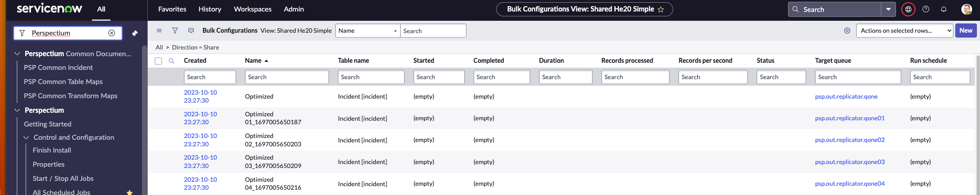Click the Duration column header
Screen dimensions: 980x195
[x=551, y=61]
